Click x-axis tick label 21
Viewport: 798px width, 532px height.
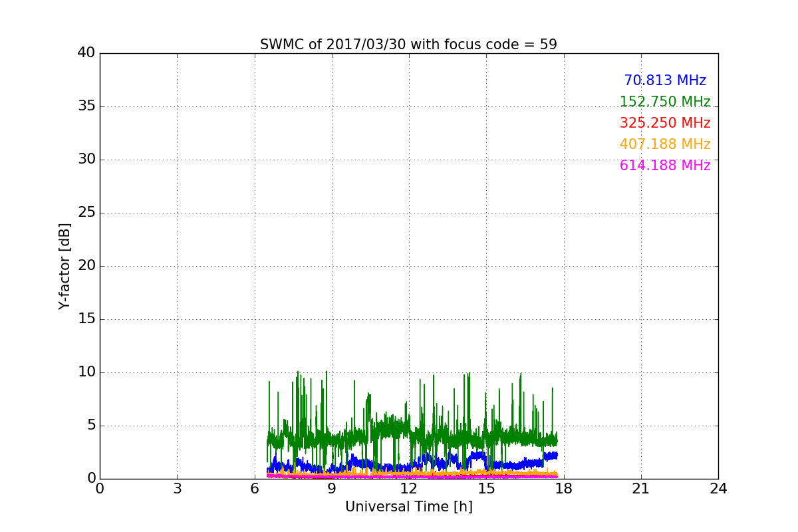(641, 489)
